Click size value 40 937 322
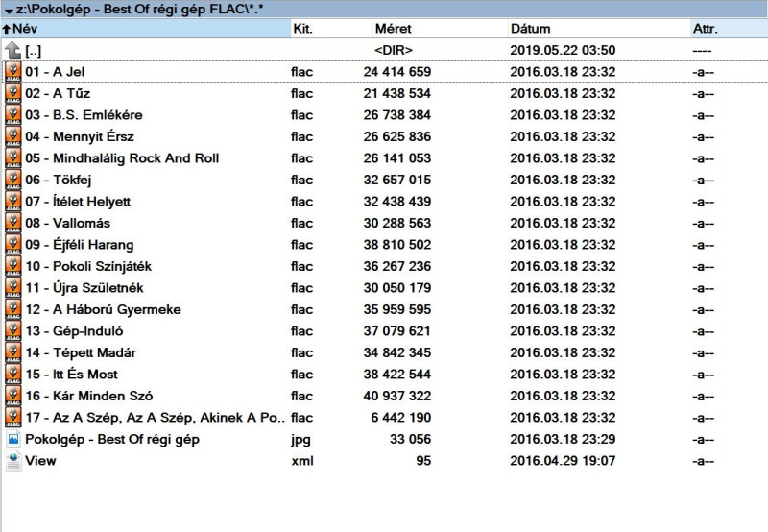 pos(397,396)
